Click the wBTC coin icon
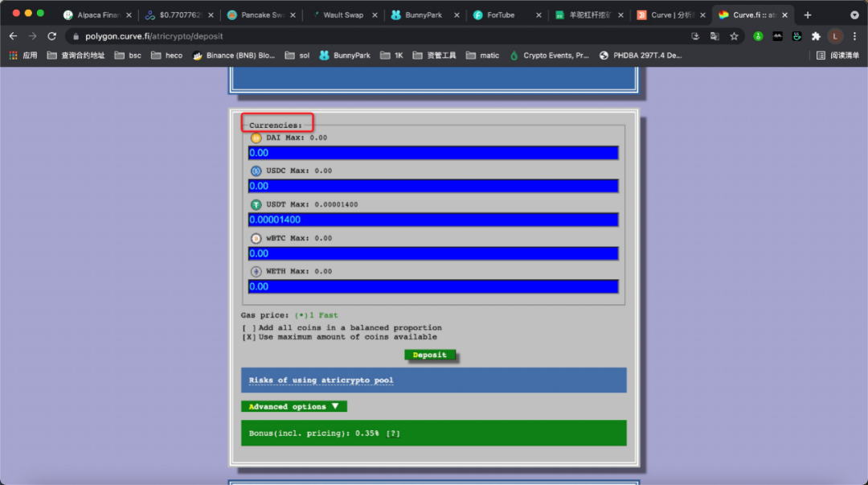This screenshot has height=485, width=868. [256, 238]
